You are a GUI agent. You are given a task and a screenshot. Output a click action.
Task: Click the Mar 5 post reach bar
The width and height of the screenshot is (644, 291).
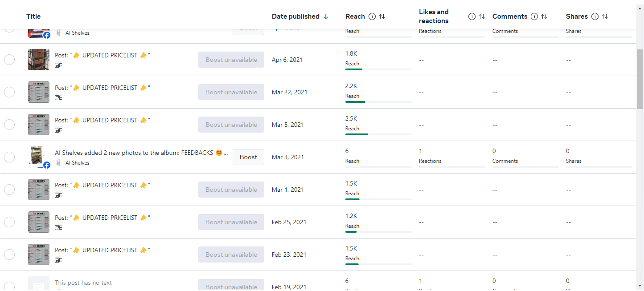tap(378, 134)
